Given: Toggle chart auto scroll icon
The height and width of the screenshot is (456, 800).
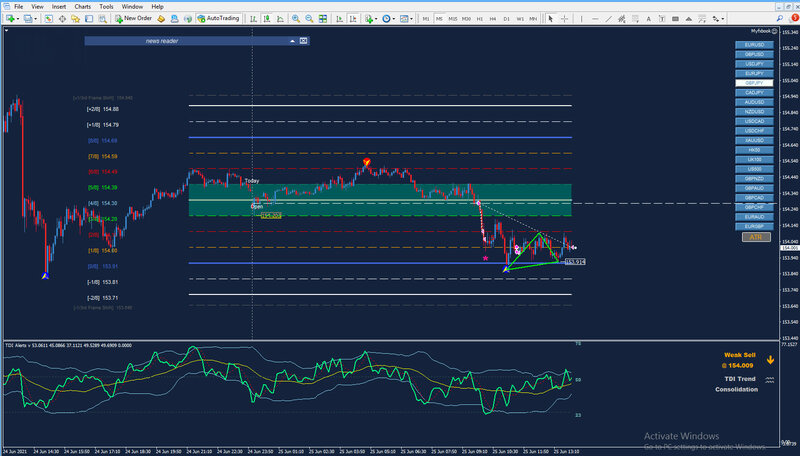Looking at the screenshot, I should click(x=339, y=19).
